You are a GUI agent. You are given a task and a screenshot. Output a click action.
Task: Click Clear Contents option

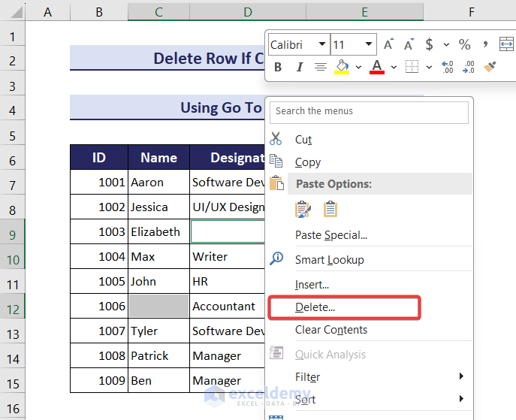[x=330, y=330]
